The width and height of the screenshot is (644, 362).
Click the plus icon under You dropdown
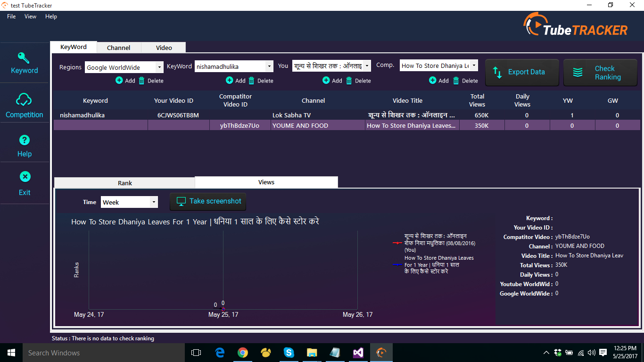[326, 80]
